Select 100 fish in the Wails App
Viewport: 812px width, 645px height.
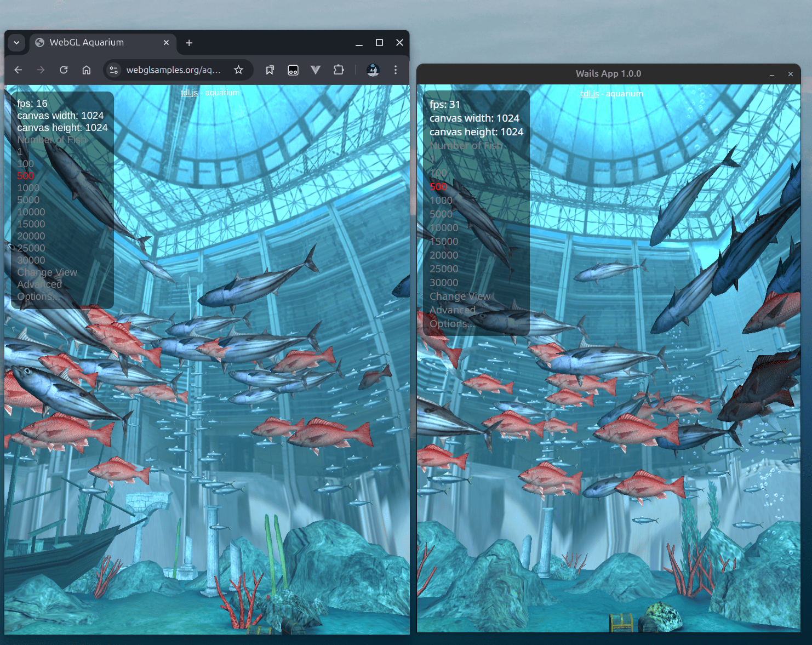click(438, 173)
